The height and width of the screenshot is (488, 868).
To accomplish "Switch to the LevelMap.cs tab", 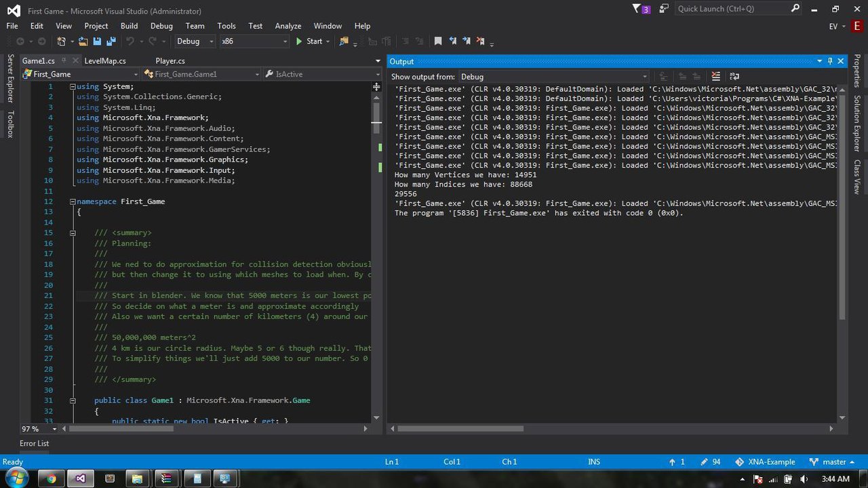I will click(x=105, y=61).
